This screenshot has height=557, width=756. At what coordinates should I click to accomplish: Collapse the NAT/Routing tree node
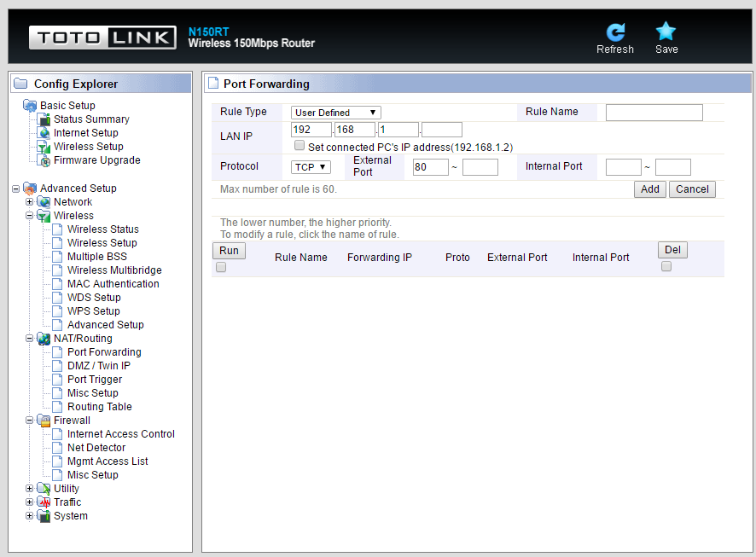click(29, 339)
